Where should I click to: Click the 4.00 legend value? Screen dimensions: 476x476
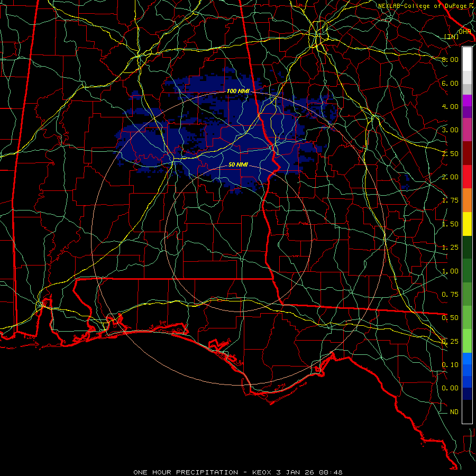[450, 106]
